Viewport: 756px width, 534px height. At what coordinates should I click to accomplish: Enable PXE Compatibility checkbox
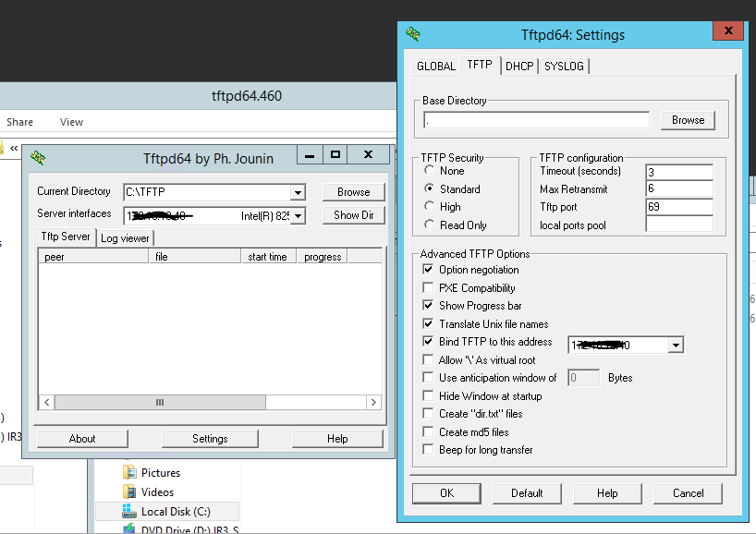[428, 287]
